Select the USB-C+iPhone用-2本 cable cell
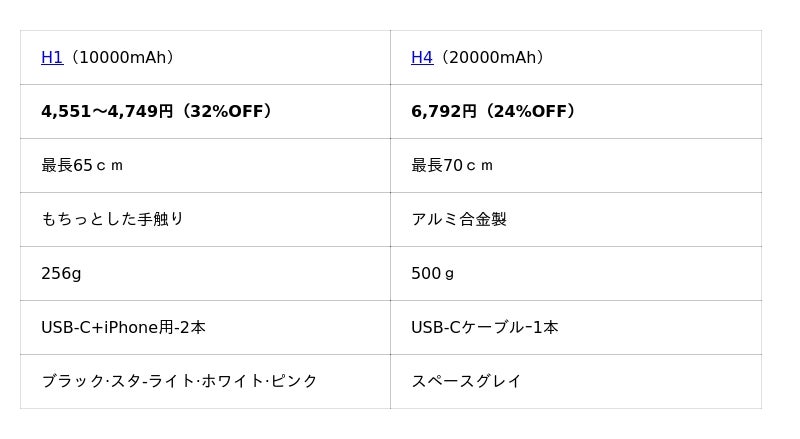 tap(123, 328)
